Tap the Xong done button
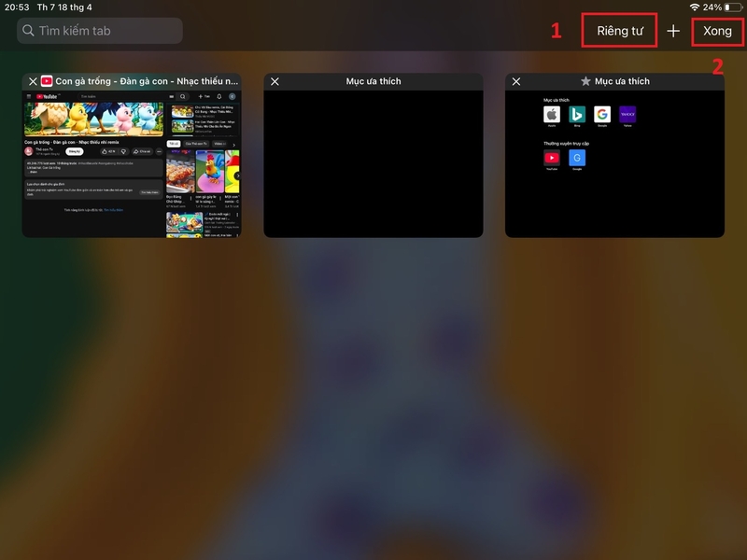Image resolution: width=747 pixels, height=560 pixels. click(717, 31)
